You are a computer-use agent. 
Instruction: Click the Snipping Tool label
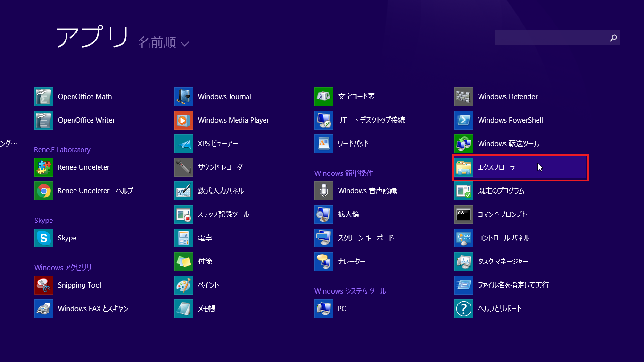[80, 285]
